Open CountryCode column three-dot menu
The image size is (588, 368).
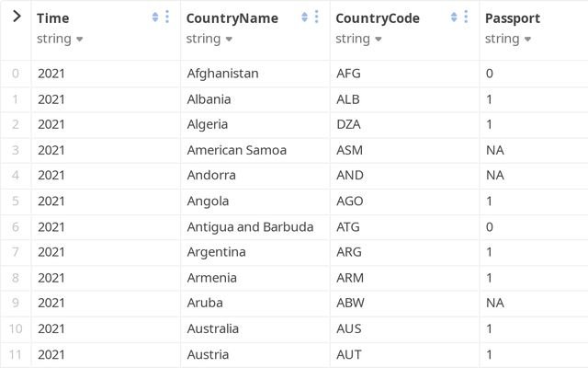[466, 17]
